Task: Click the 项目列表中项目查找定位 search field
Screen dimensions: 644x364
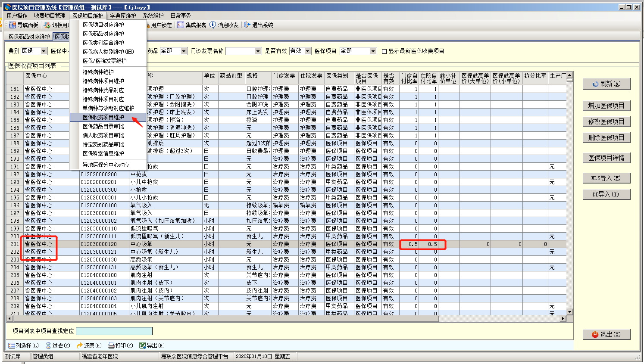Action: tap(114, 331)
